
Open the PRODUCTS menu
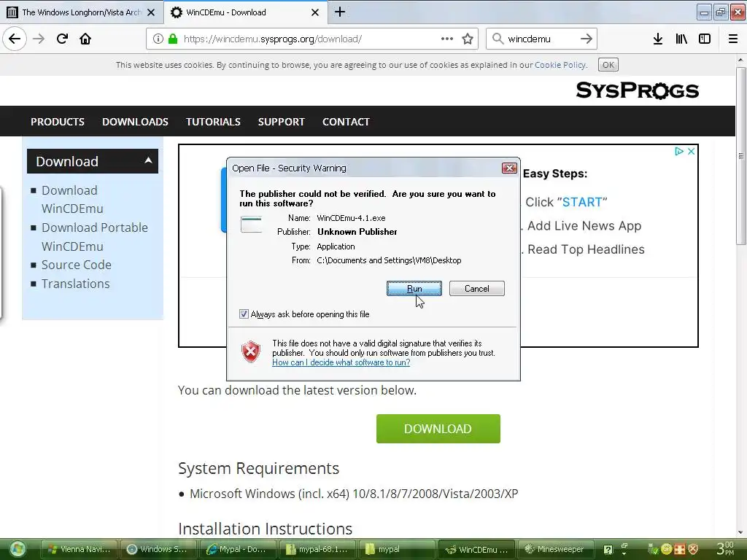[58, 122]
